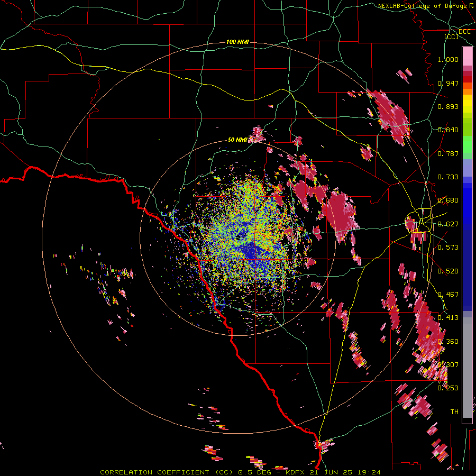Click the 0.893 scale value

(x=448, y=106)
